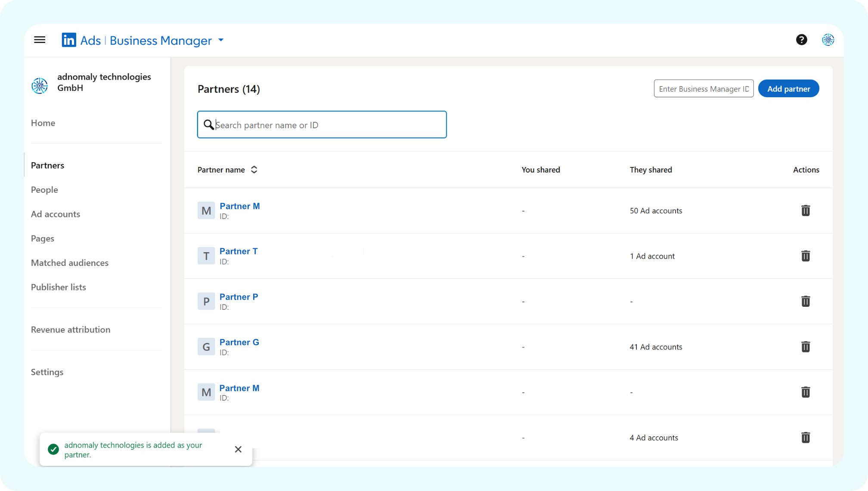868x491 pixels.
Task: Expand the Business Manager dropdown arrow
Action: click(x=221, y=40)
